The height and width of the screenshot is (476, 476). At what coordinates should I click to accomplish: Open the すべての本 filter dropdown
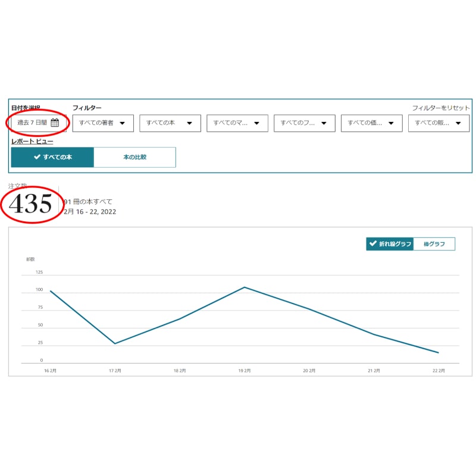point(170,123)
